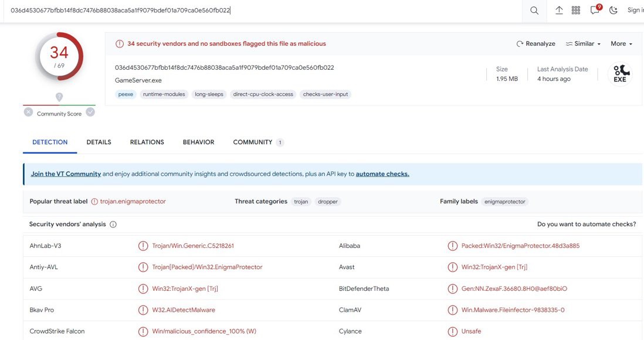Click the Security vendors' analysis info icon
The width and height of the screenshot is (644, 340).
tap(113, 225)
